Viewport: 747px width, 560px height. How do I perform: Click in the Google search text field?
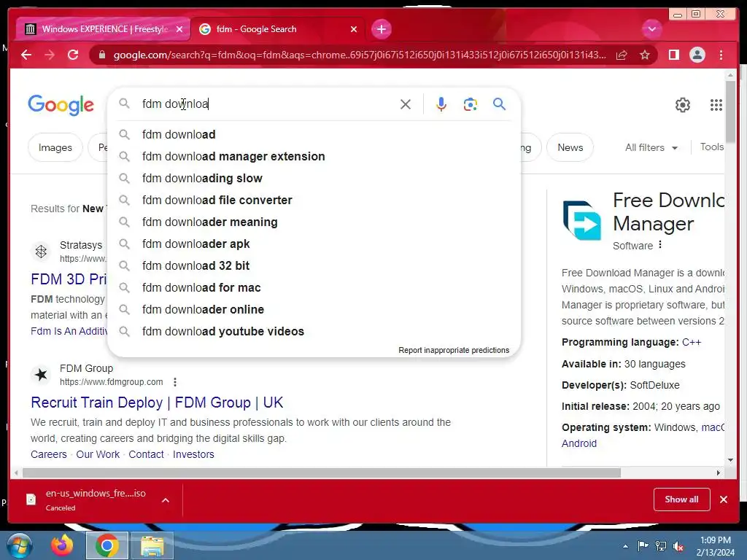click(267, 104)
